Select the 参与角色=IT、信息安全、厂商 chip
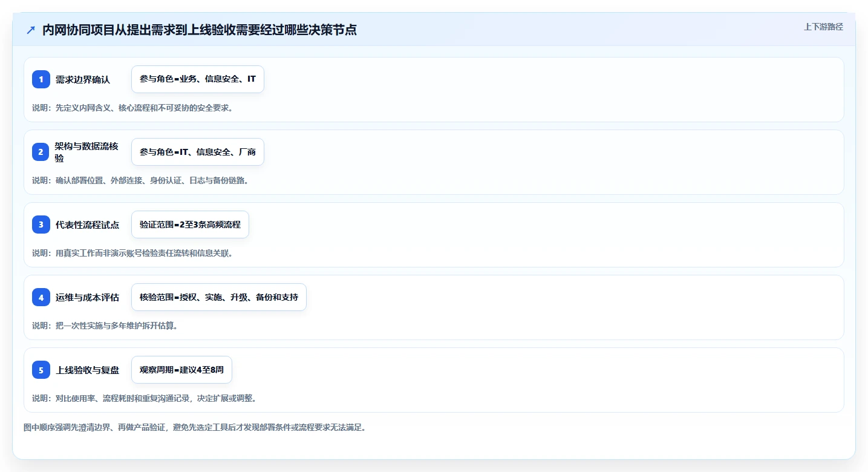This screenshot has height=472, width=868. (x=198, y=152)
